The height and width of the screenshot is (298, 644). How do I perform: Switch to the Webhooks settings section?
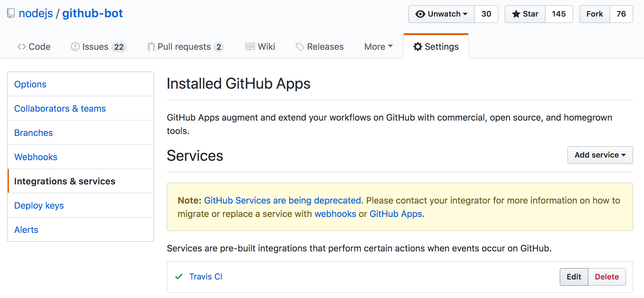[36, 157]
